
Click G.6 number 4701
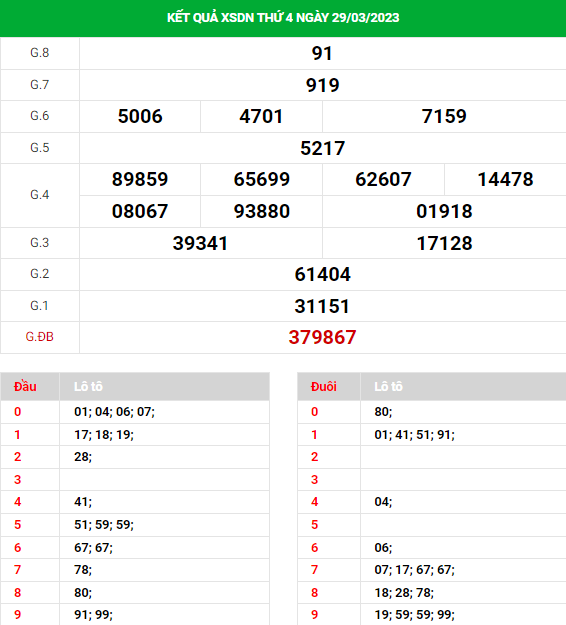(x=261, y=116)
